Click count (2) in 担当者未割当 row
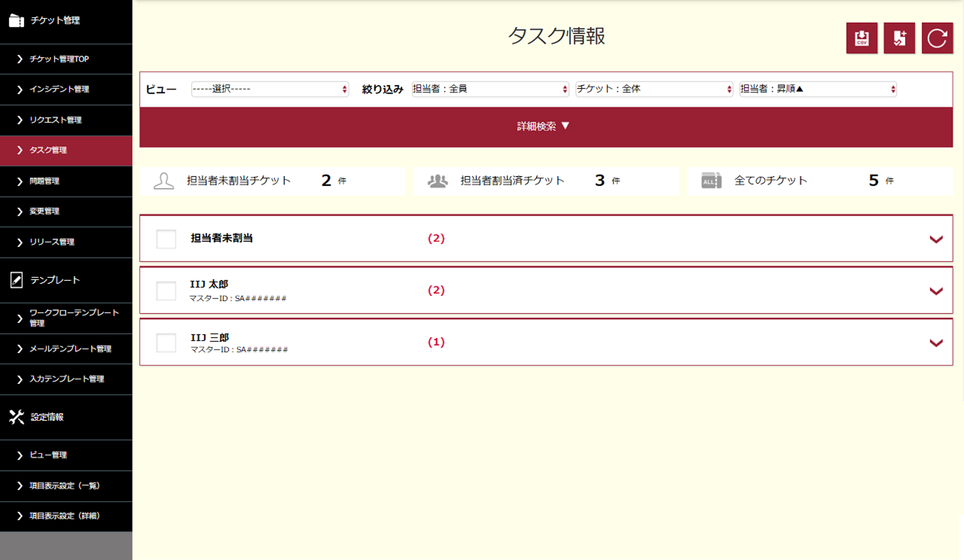Screen dimensions: 964x560 (x=436, y=238)
